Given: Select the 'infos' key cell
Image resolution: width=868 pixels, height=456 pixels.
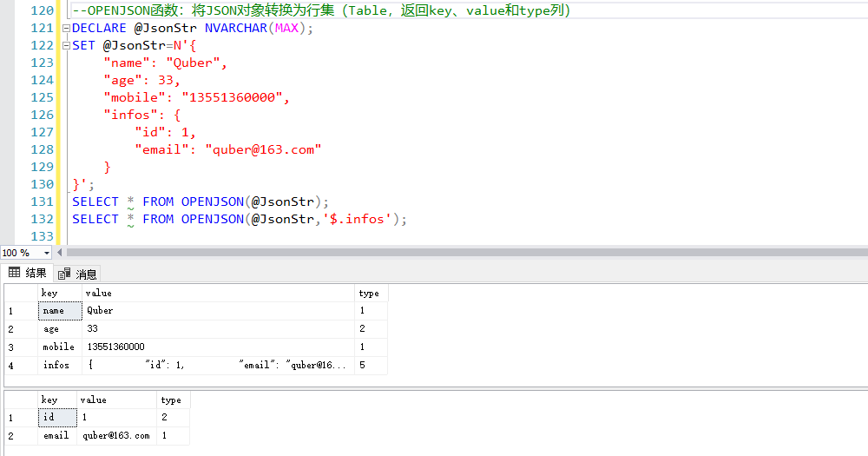Looking at the screenshot, I should pos(60,365).
